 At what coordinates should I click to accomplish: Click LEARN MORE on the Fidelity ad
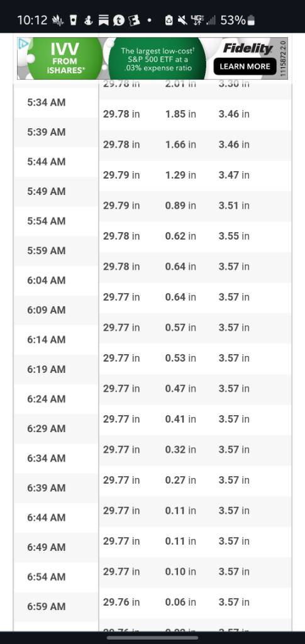tap(245, 67)
